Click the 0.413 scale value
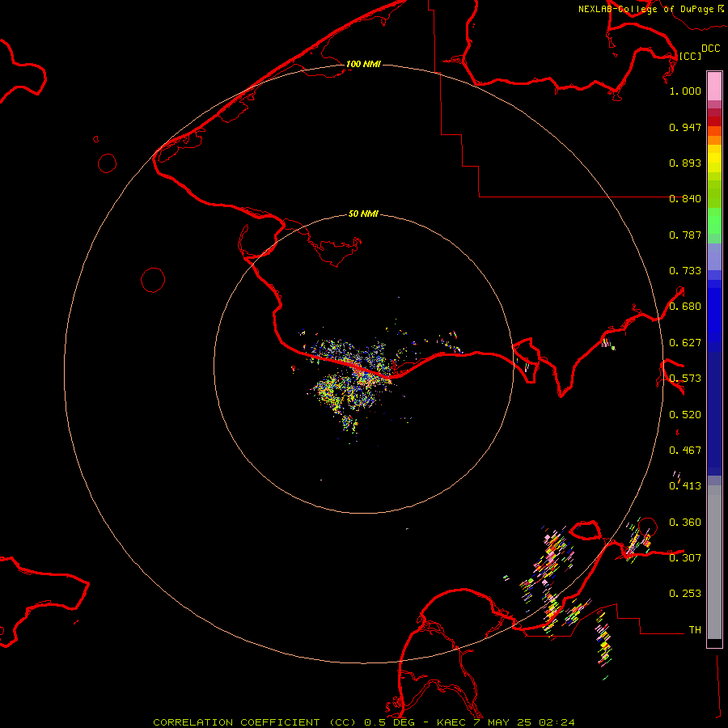This screenshot has height=728, width=728. coord(685,486)
